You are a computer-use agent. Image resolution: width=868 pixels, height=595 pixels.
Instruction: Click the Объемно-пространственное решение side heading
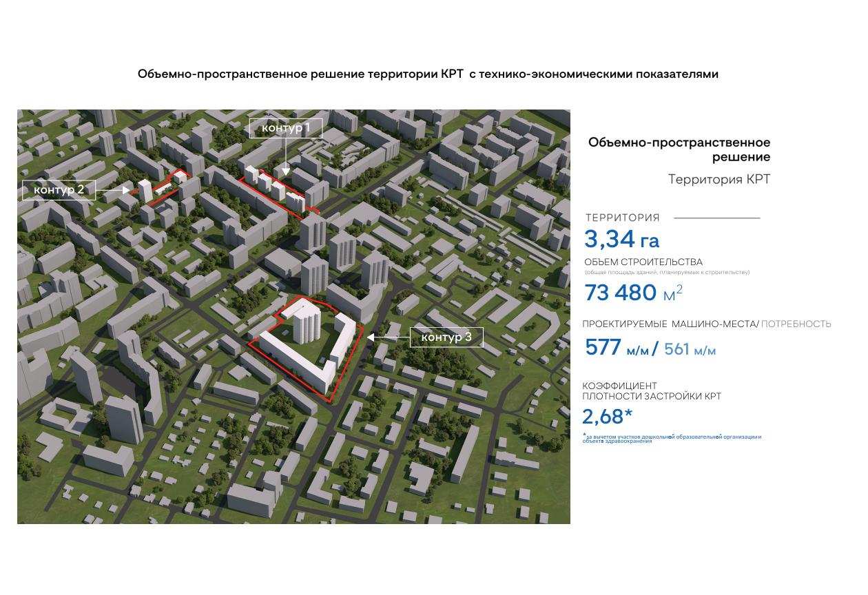tap(679, 149)
